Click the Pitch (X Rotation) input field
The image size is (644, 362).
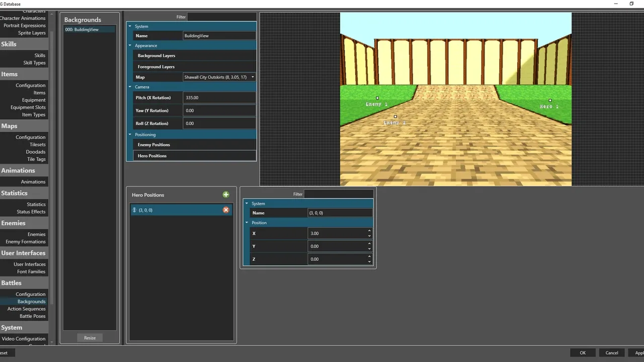(219, 98)
